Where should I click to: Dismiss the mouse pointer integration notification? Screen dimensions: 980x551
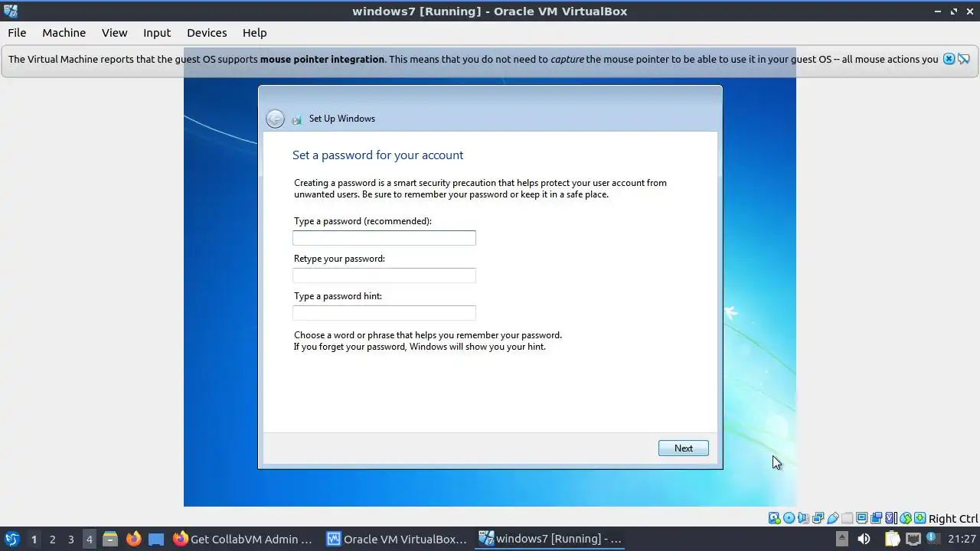pyautogui.click(x=949, y=59)
